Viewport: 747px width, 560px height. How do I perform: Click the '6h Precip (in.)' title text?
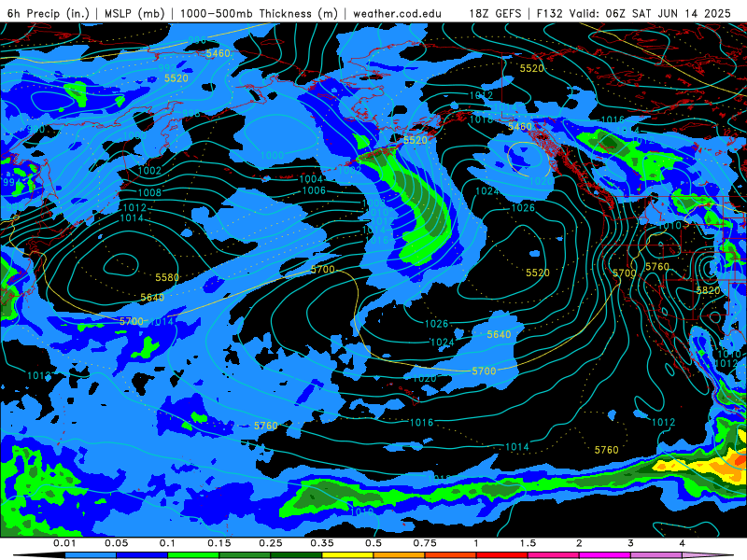pyautogui.click(x=49, y=13)
